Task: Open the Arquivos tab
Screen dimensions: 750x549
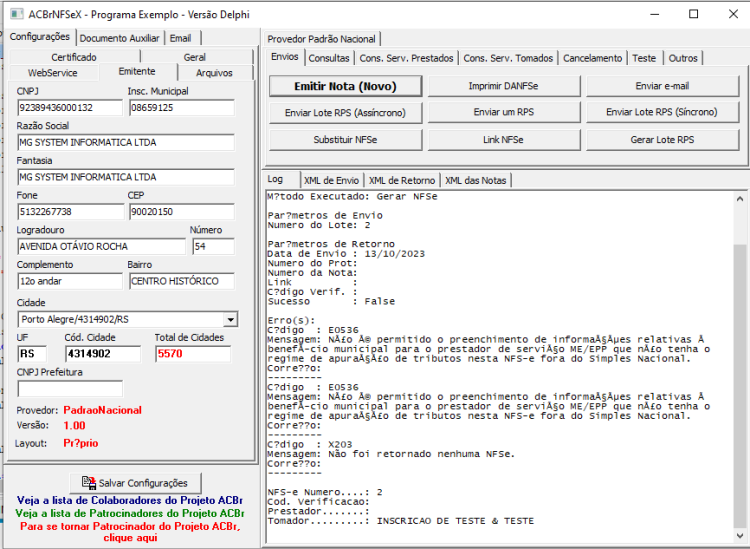Action: tap(214, 73)
